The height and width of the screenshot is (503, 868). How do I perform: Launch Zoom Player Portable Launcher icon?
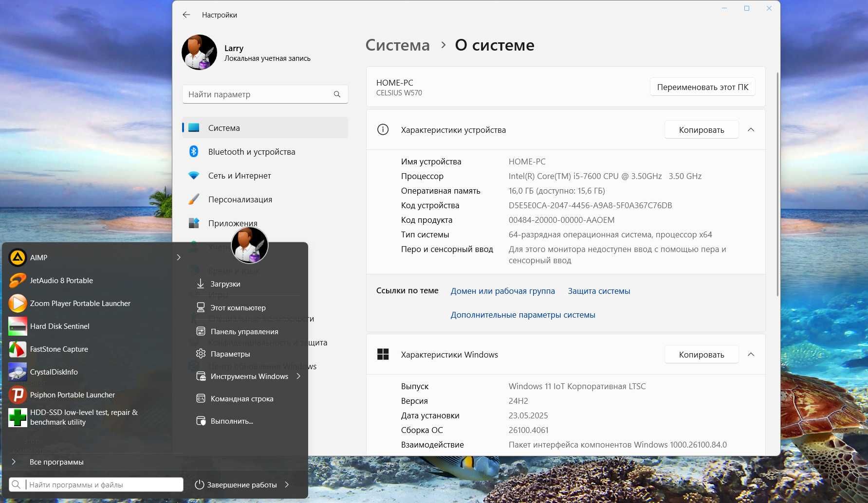pos(18,303)
